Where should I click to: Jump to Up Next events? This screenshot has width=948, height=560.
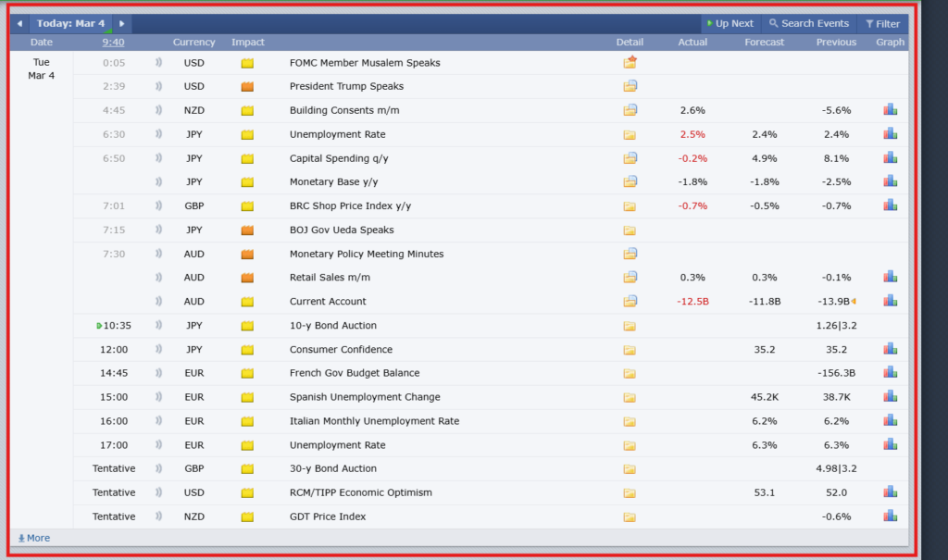(730, 23)
